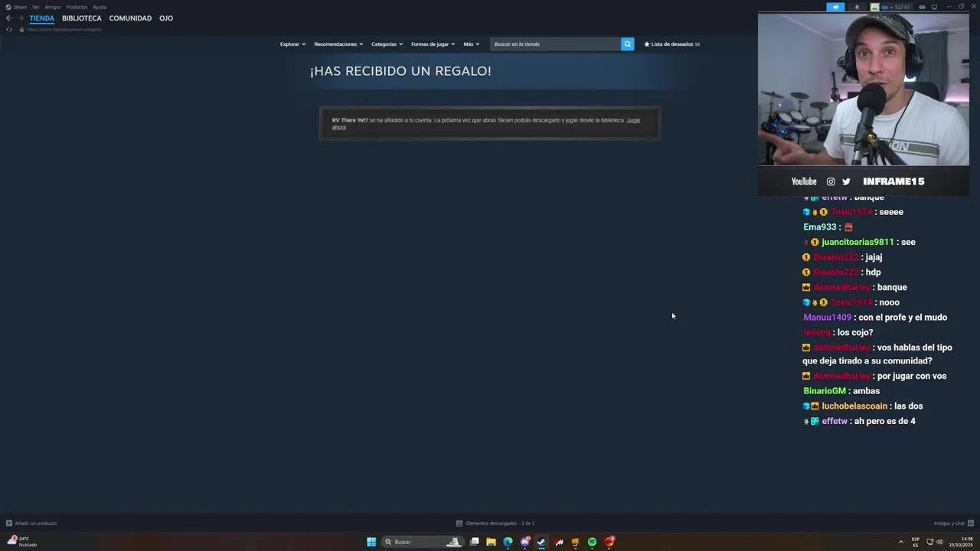Open Steam notifications bell

point(857,7)
